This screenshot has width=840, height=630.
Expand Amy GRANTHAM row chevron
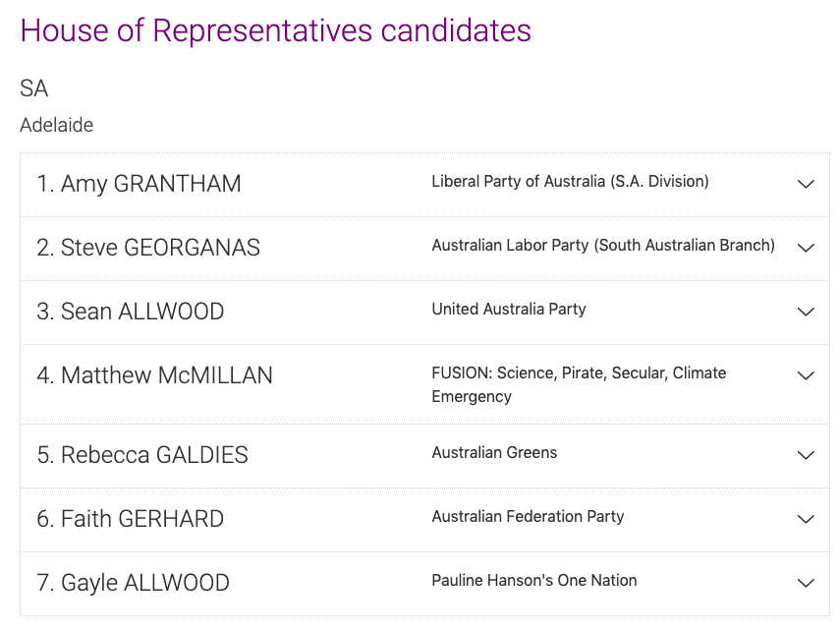coord(806,184)
